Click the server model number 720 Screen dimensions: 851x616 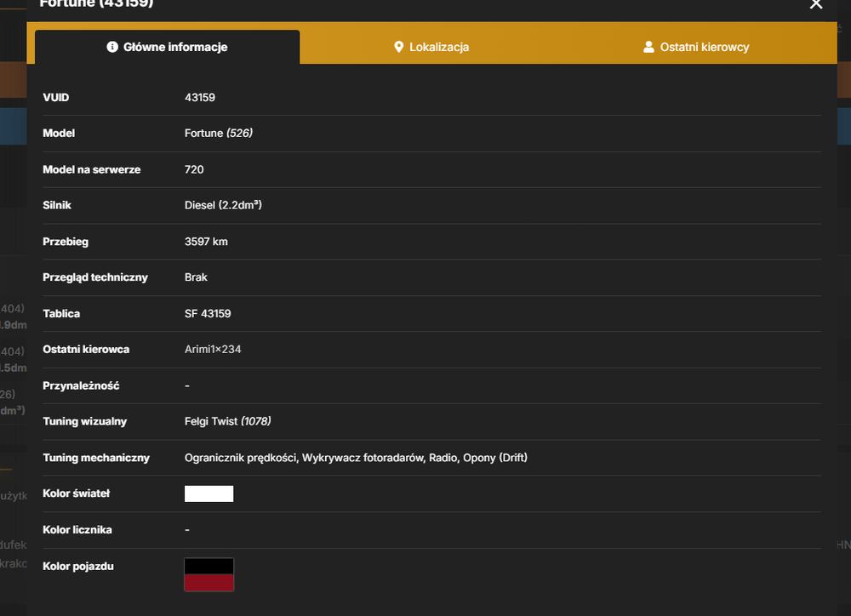[194, 170]
